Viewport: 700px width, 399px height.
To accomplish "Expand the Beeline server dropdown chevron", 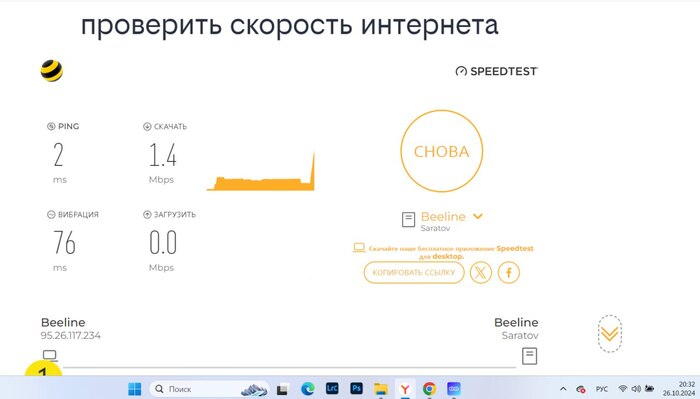I will pos(478,216).
